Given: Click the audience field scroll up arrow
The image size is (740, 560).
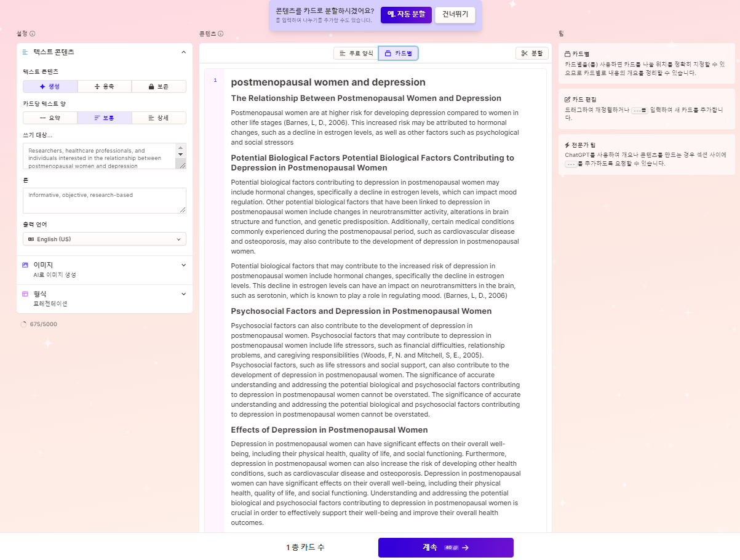Looking at the screenshot, I should 181,148.
